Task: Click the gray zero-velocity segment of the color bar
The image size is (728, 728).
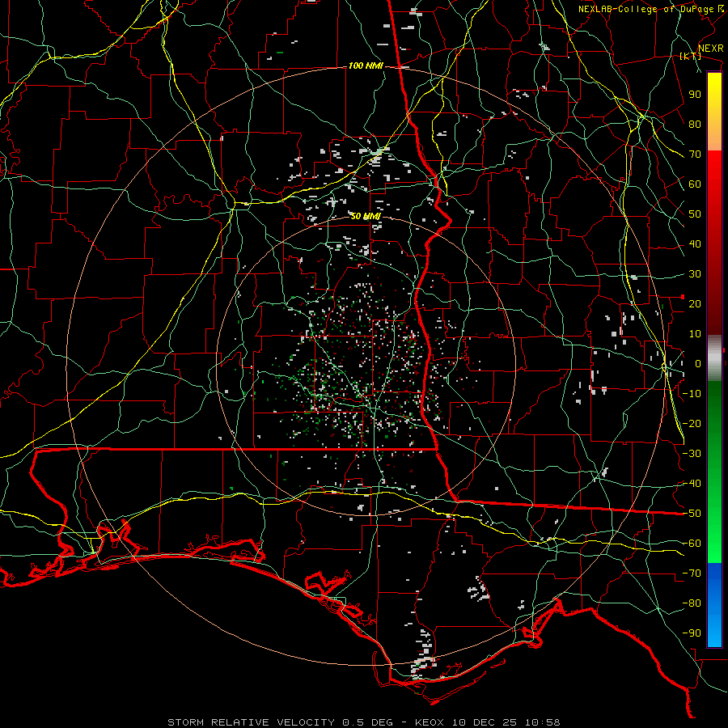Action: pos(714,358)
